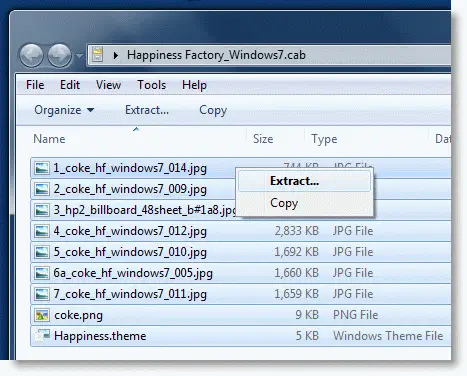Sort by the Size column header
Screen dimensions: 467x376
tap(263, 139)
